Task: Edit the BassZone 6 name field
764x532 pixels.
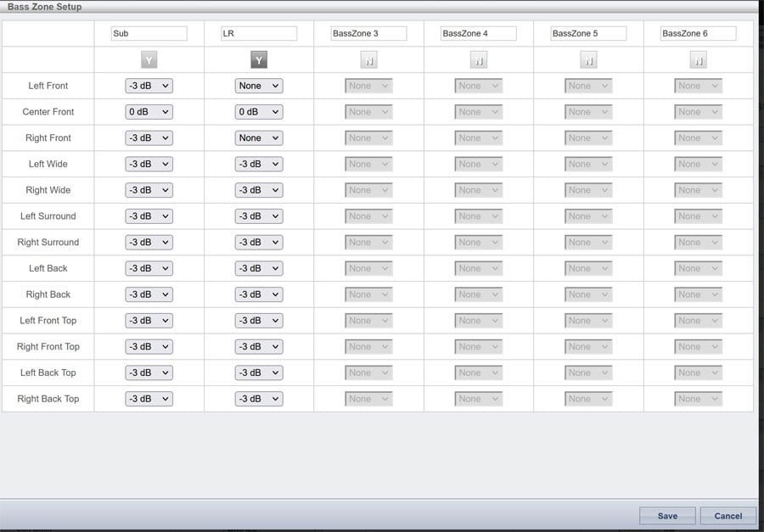Action: pos(698,34)
